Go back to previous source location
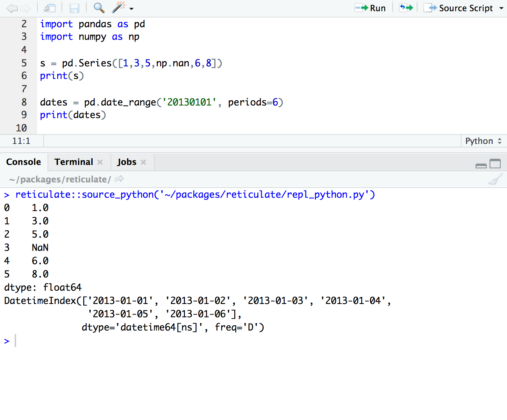Image resolution: width=507 pixels, height=420 pixels. 12,8
